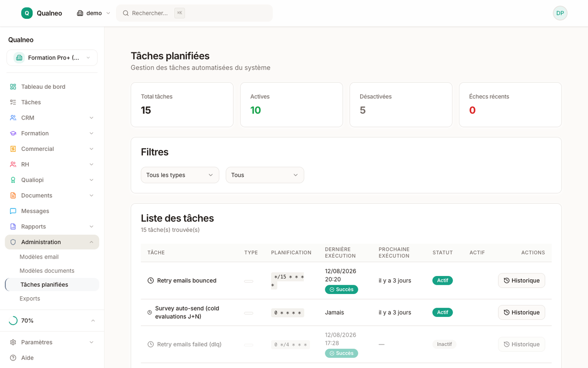Screen dimensions: 588x368
Task: Click the cron expression '0 * * * *'
Action: [x=288, y=313]
